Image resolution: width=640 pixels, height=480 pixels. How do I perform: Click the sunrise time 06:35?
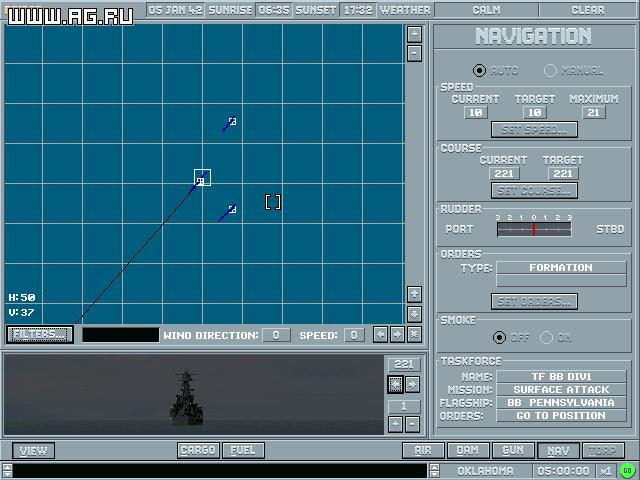pyautogui.click(x=273, y=10)
